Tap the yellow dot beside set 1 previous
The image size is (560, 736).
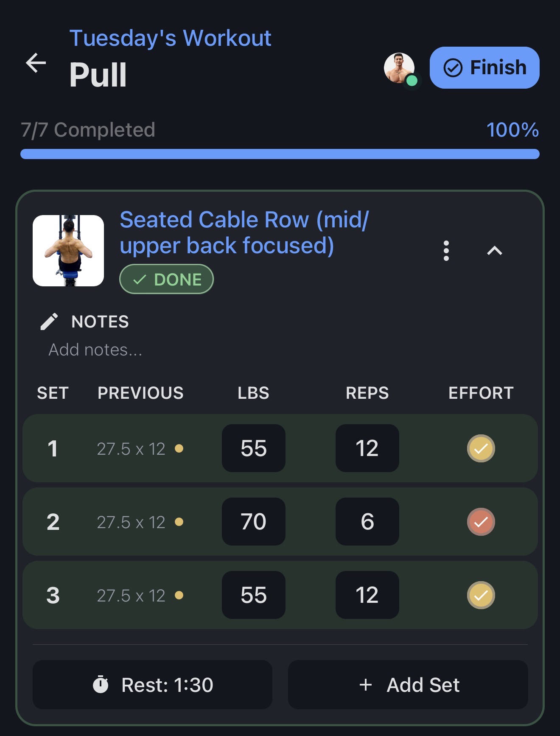point(179,448)
